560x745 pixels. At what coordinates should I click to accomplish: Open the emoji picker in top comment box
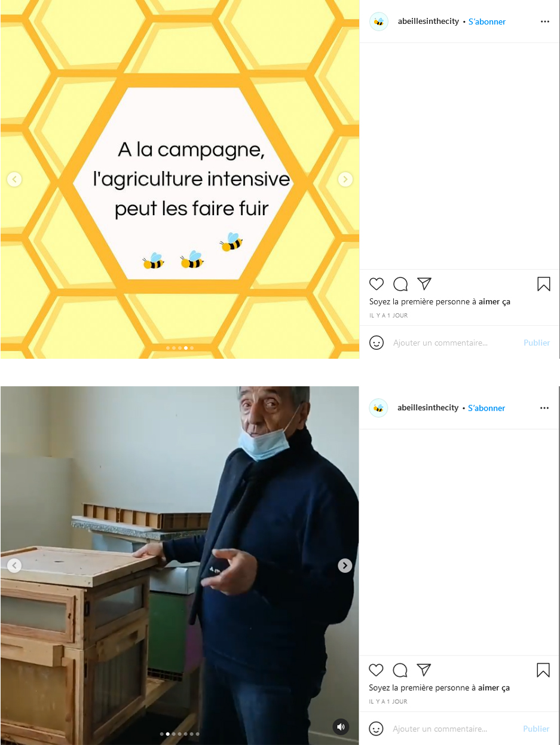point(377,343)
